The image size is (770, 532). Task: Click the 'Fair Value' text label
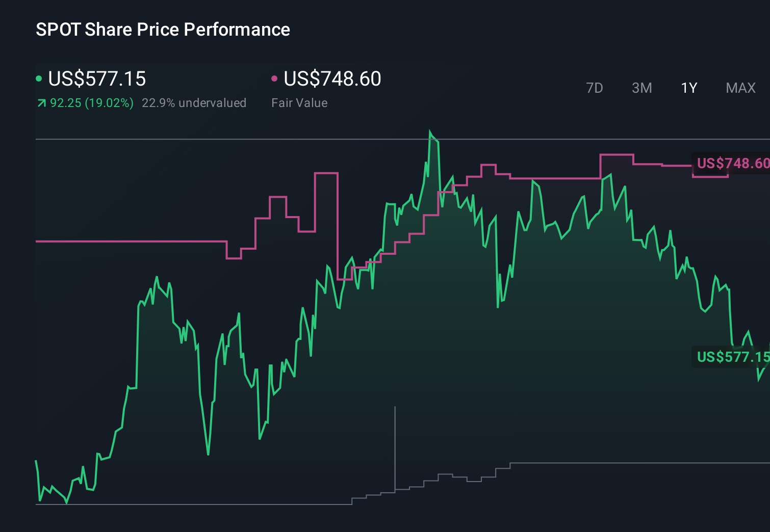(300, 103)
